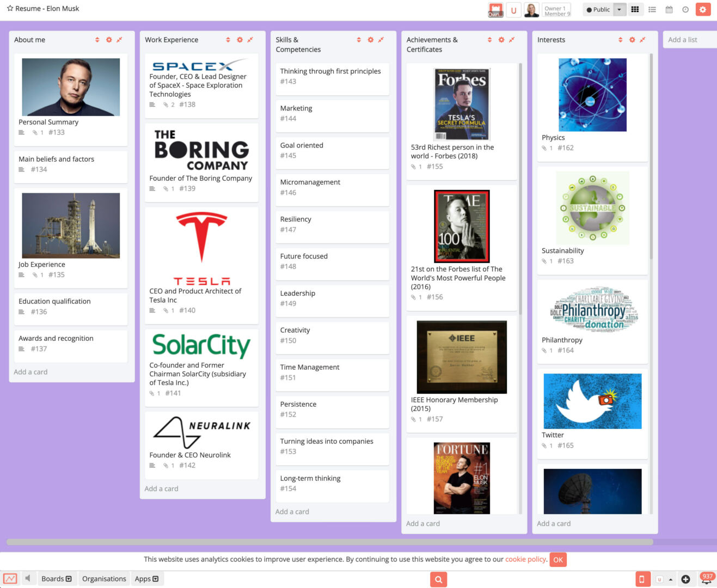
Task: Open the clock timeline view
Action: [685, 9]
